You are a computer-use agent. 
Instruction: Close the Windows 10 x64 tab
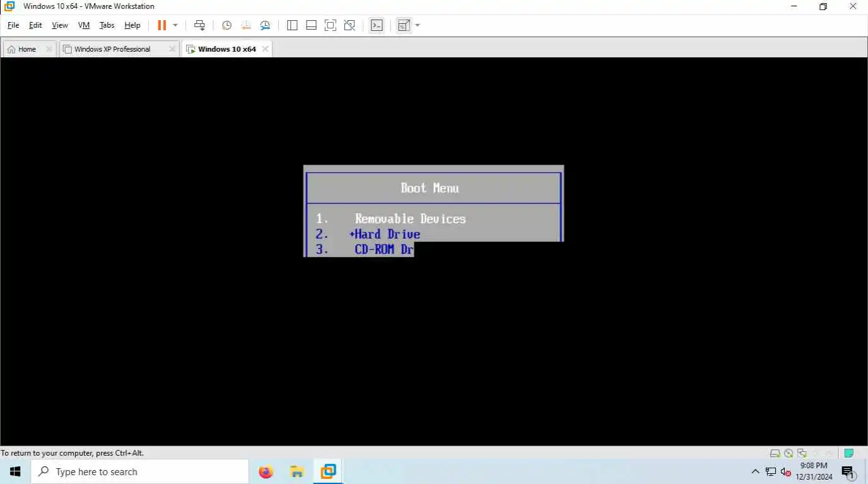click(x=265, y=49)
